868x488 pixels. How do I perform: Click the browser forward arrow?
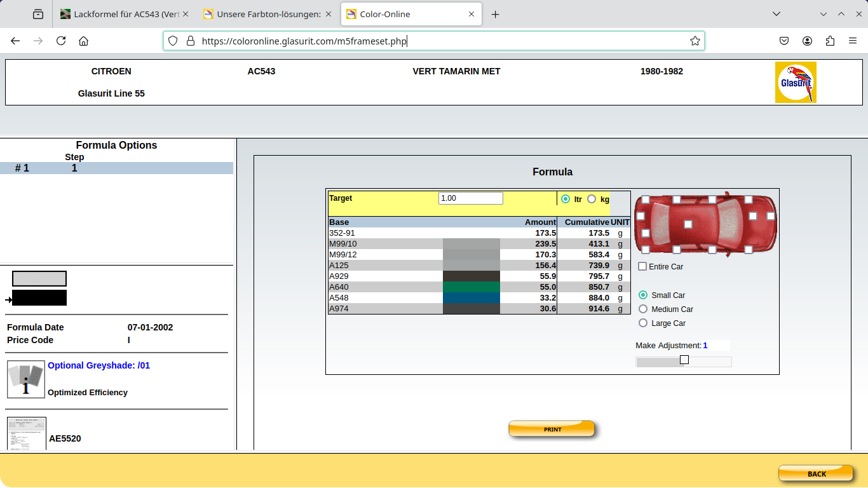click(38, 41)
